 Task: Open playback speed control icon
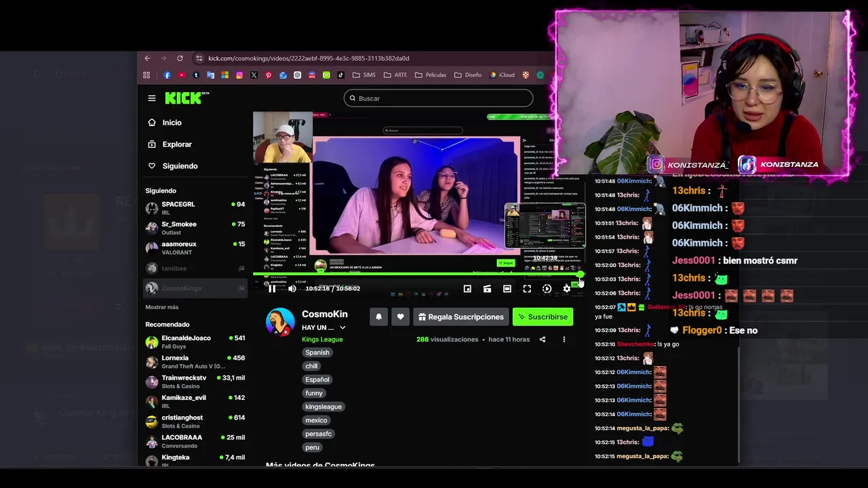[x=547, y=289]
